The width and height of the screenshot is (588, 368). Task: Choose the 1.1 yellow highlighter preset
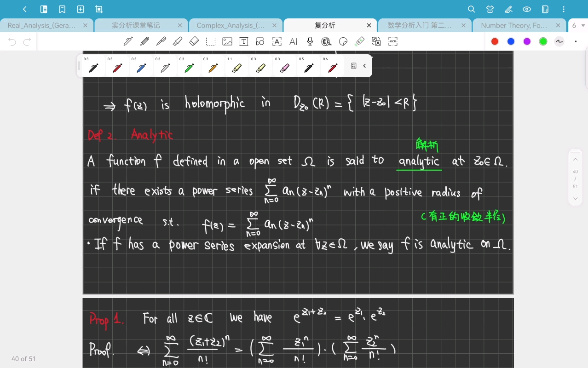[x=237, y=66]
